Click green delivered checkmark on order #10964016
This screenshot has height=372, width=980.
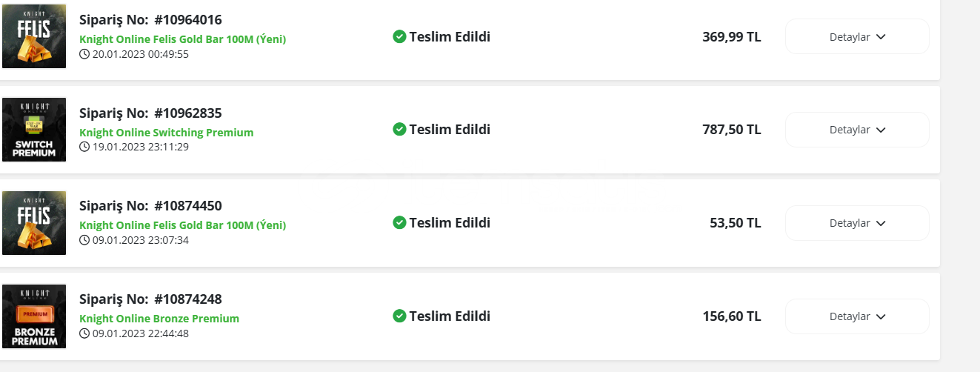[x=399, y=36]
